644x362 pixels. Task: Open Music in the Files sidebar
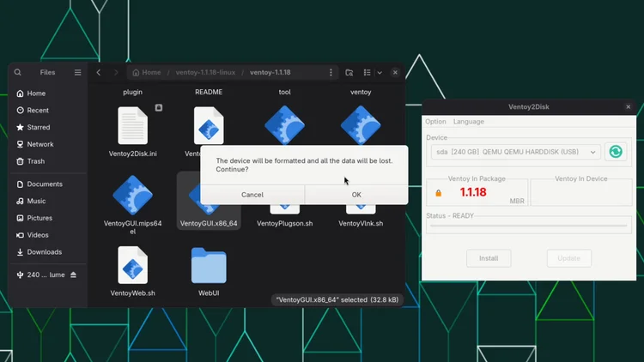coord(47,201)
